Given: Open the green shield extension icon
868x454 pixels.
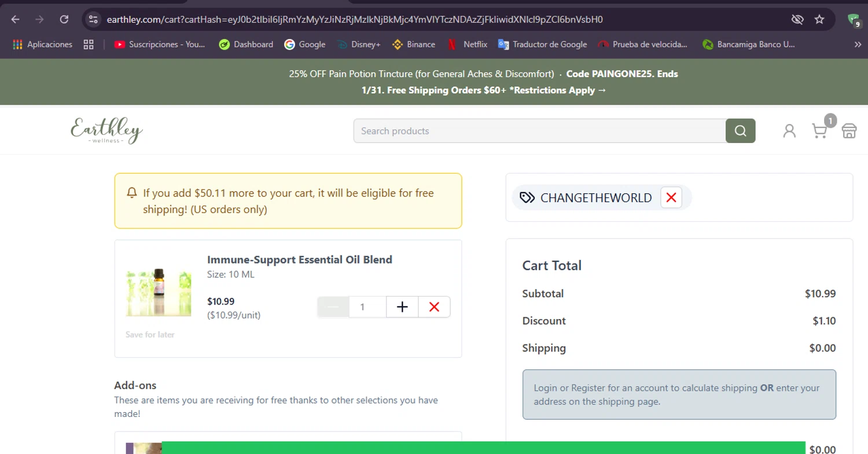Looking at the screenshot, I should (x=854, y=20).
